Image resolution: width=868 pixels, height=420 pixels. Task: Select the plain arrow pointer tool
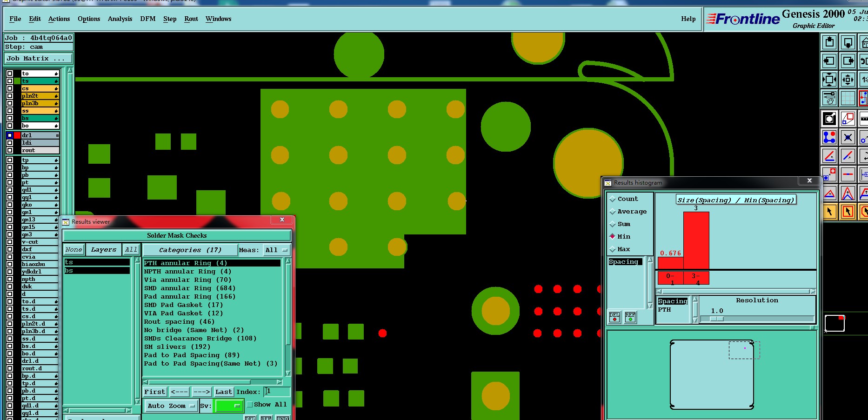829,212
